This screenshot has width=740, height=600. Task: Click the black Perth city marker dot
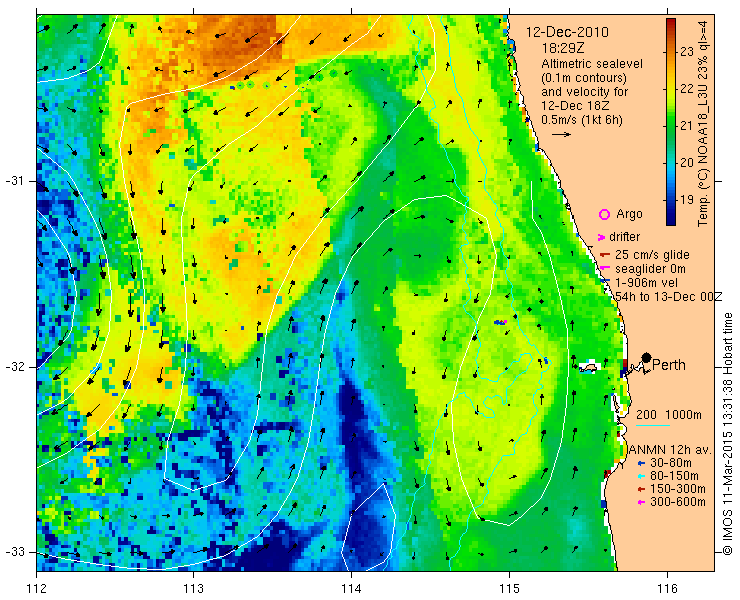pyautogui.click(x=647, y=358)
